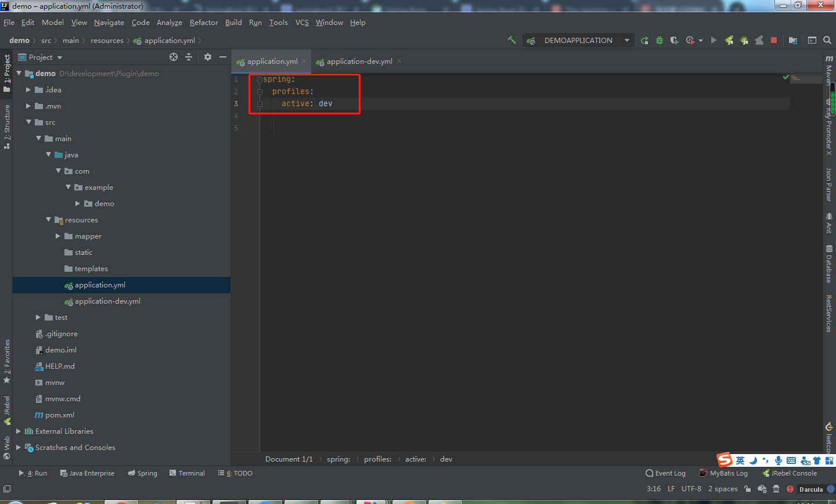
Task: Expand External Libraries node
Action: click(x=19, y=431)
